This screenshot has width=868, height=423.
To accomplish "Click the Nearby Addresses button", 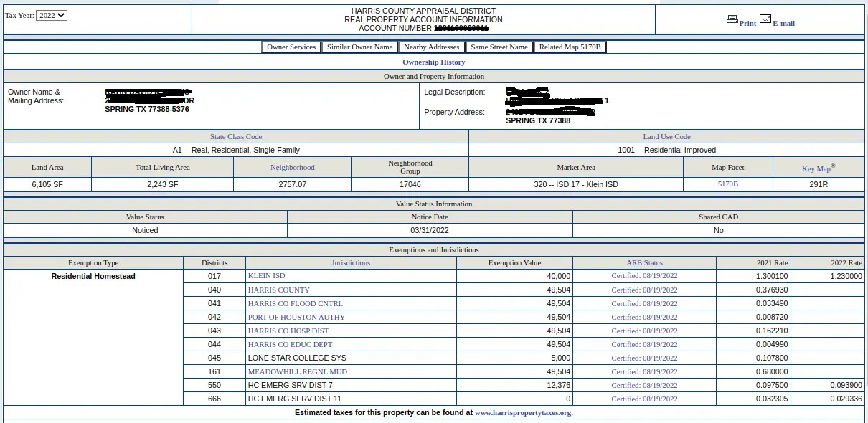I will [431, 47].
